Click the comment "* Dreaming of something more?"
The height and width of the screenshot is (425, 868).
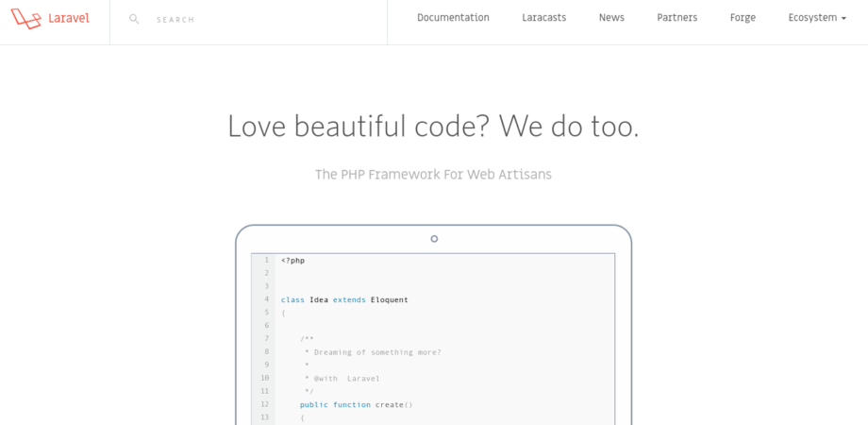(373, 352)
